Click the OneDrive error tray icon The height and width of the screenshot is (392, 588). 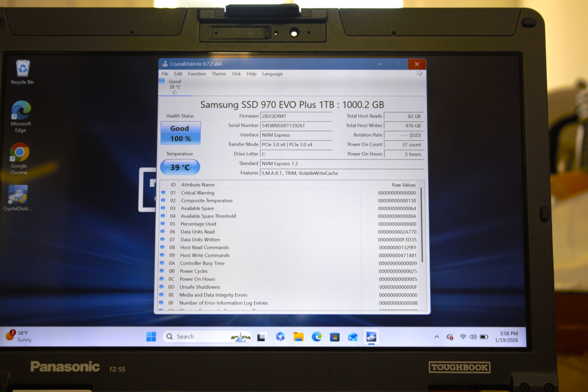(450, 337)
